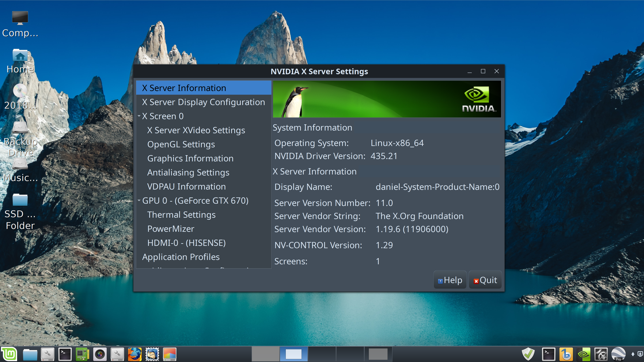Switch to the last workspace in the switcher

click(x=378, y=354)
